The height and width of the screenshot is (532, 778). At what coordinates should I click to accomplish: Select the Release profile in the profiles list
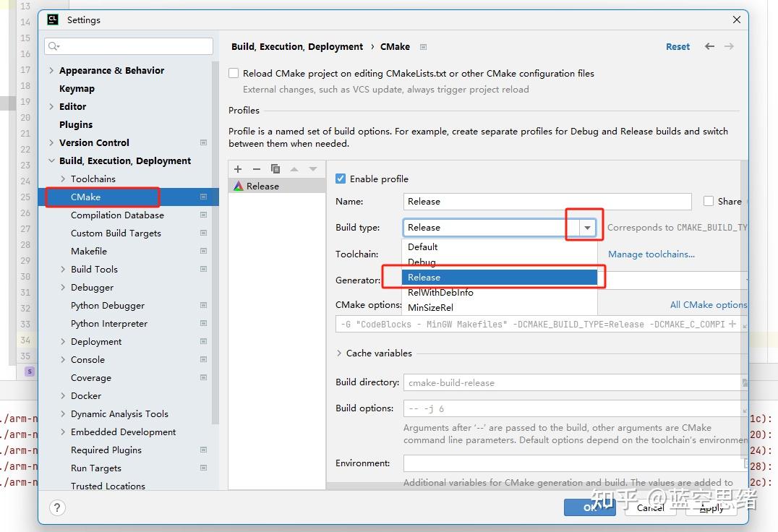(x=277, y=186)
